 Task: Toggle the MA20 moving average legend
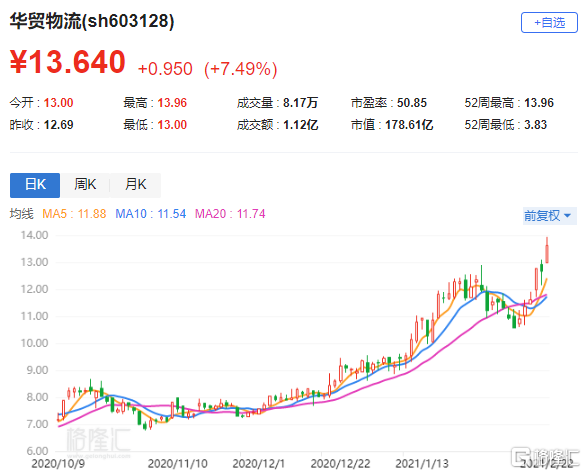tap(230, 214)
